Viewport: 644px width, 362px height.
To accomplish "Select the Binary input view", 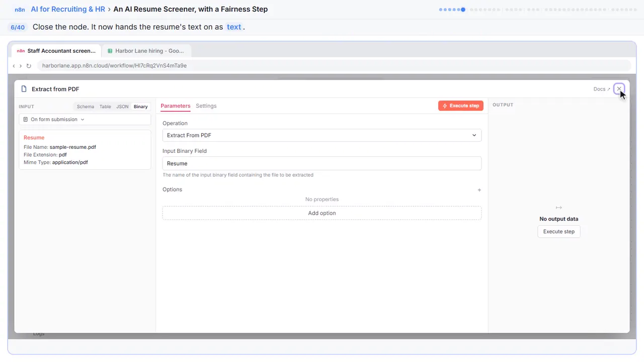I will coord(141,107).
